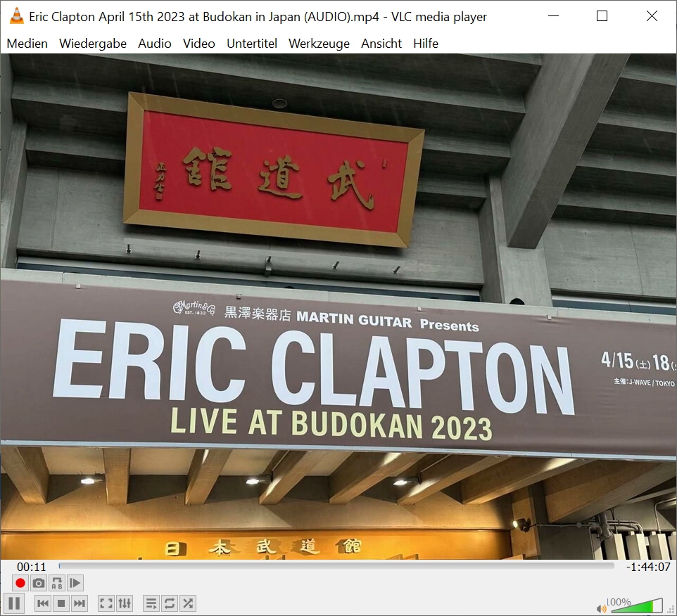The height and width of the screenshot is (616, 677).
Task: Toggle fullscreen video mode
Action: point(106,603)
